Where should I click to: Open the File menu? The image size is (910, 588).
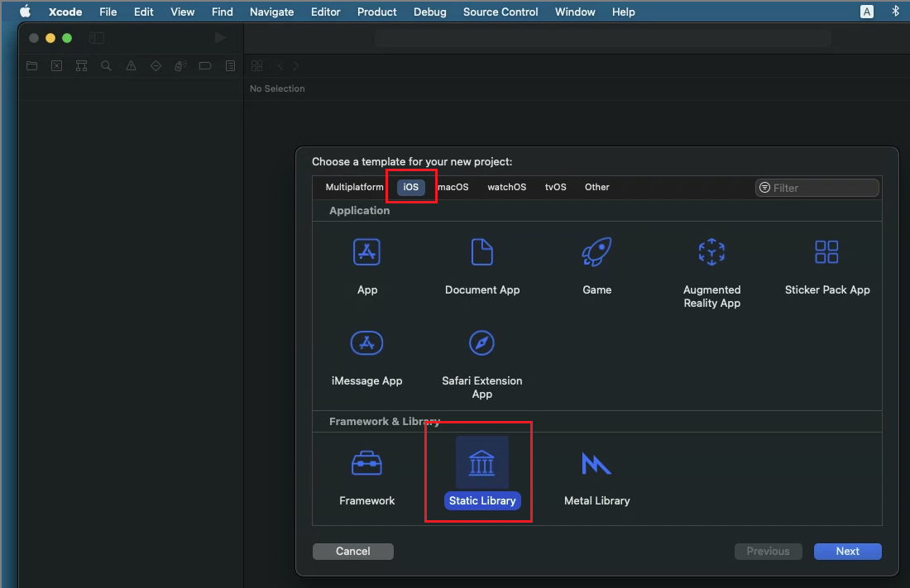[108, 12]
